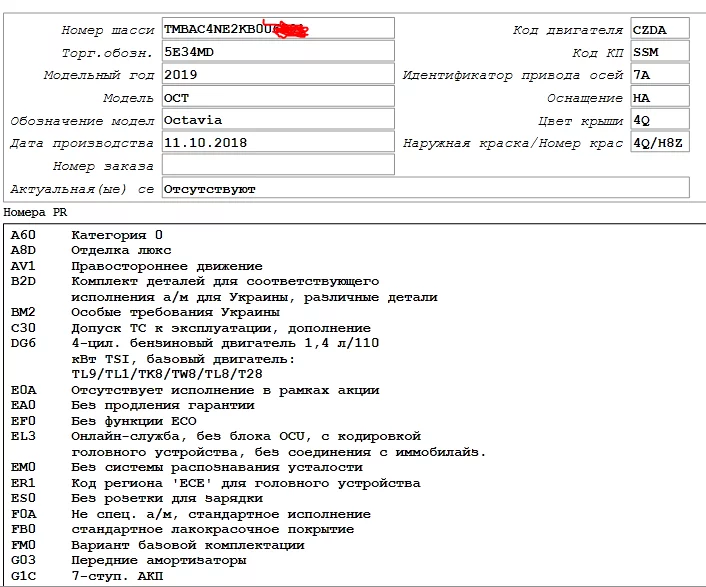The width and height of the screenshot is (706, 587).
Task: Select the EL3 Онлайн-служба row
Action: coord(248,444)
